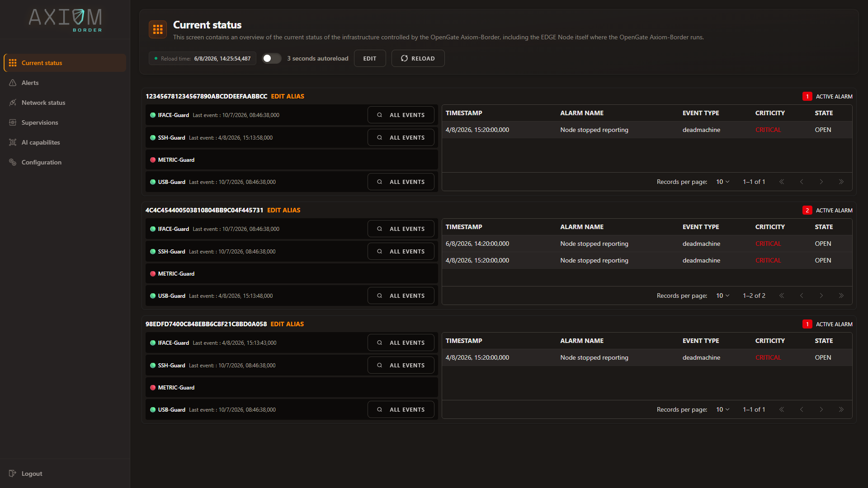Click the EVENT TYPE header in the 4C4C4544 node's table
Image resolution: width=868 pixels, height=488 pixels.
701,227
